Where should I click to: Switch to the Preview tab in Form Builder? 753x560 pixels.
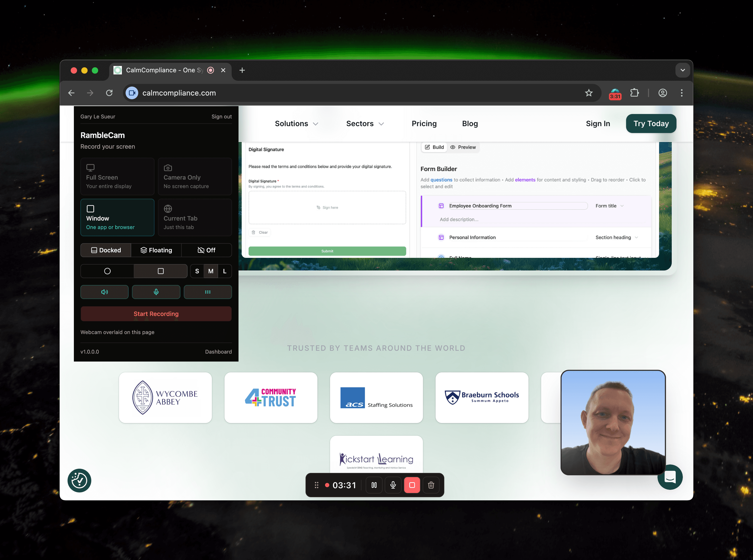click(463, 147)
